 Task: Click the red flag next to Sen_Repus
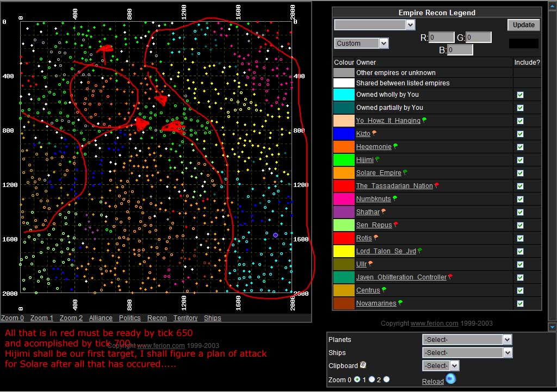coord(396,225)
